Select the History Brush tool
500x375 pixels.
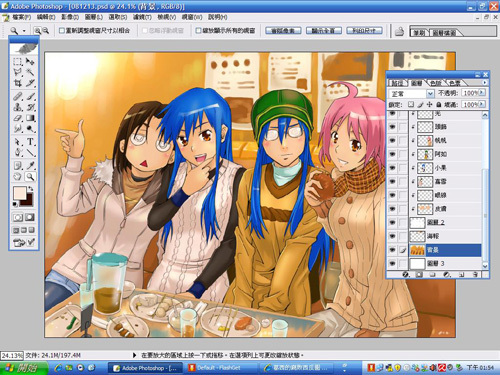point(30,107)
